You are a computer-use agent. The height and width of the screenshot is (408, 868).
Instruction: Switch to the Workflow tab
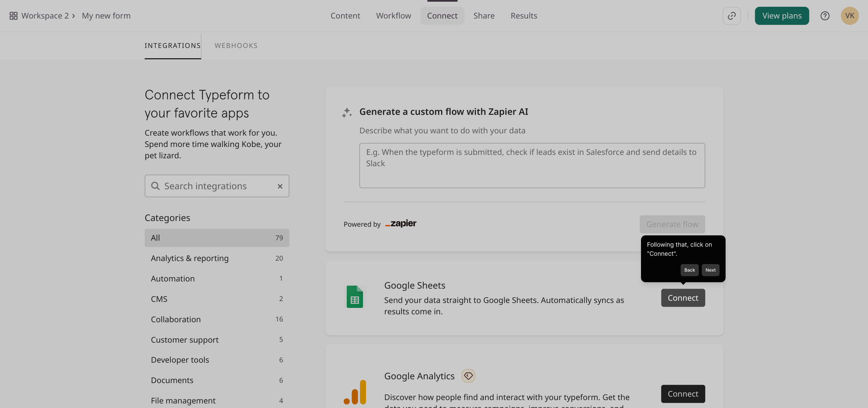pyautogui.click(x=394, y=16)
